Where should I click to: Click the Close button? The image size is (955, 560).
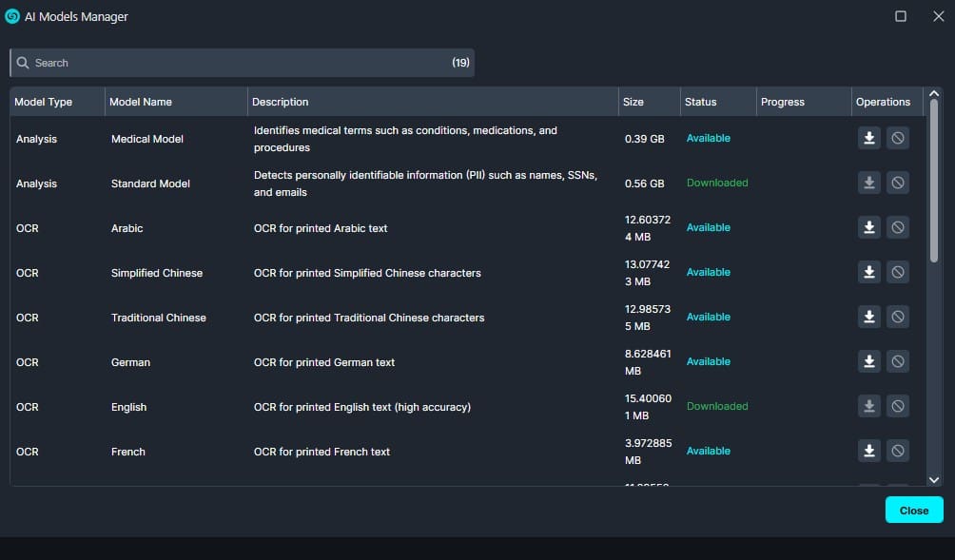pos(913,511)
